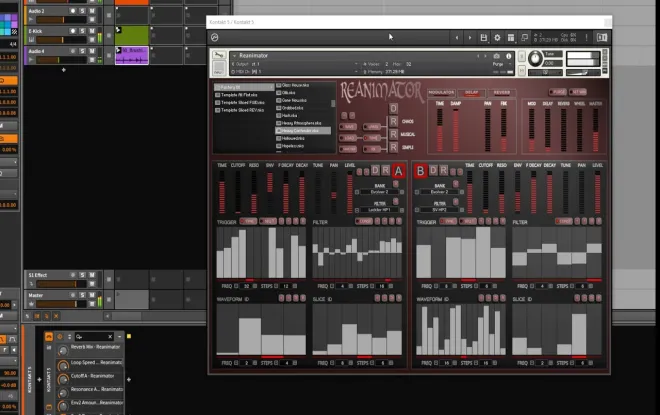Adjust the Master level slider
This screenshot has width=660, height=415.
click(595, 130)
